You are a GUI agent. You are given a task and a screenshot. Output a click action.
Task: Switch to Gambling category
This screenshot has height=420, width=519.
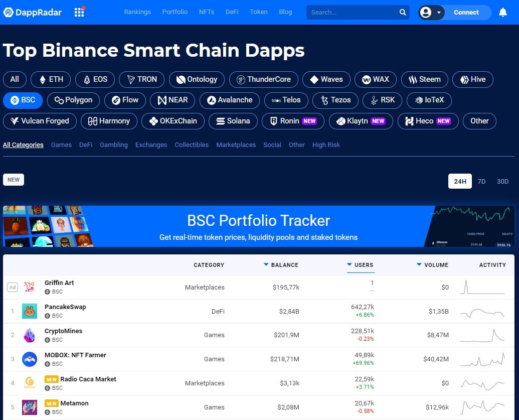pos(113,145)
